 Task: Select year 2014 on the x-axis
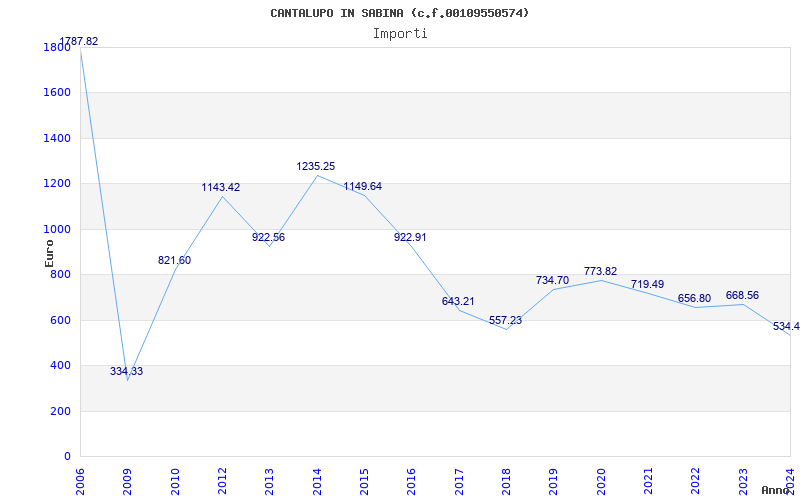pyautogui.click(x=318, y=480)
